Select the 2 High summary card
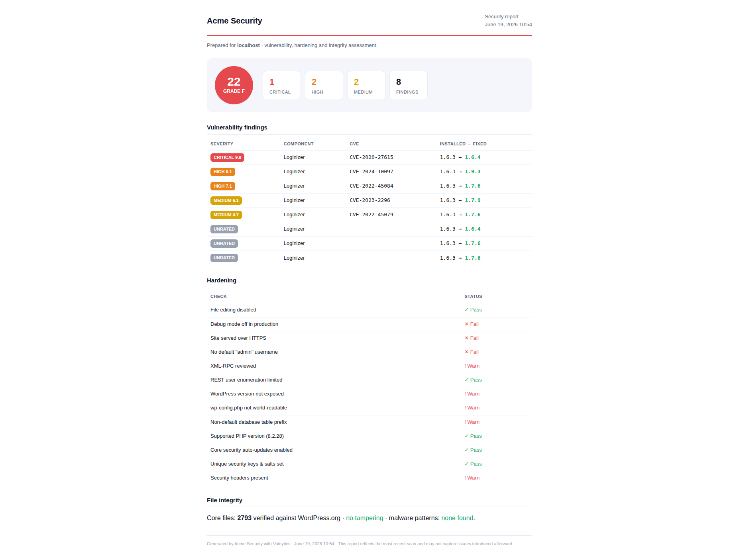733x560 pixels. [324, 85]
